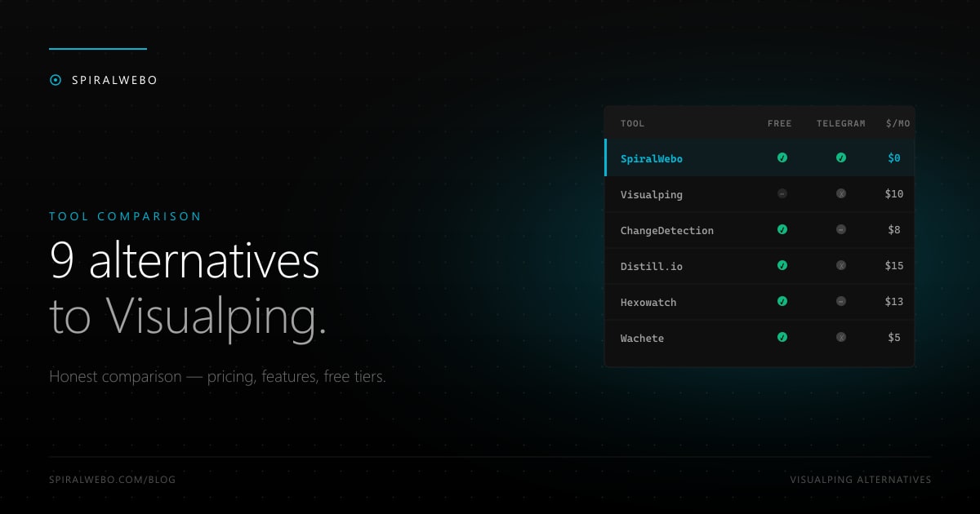Viewport: 980px width, 514px height.
Task: Click Visualping's gray Telegram X icon
Action: (841, 194)
